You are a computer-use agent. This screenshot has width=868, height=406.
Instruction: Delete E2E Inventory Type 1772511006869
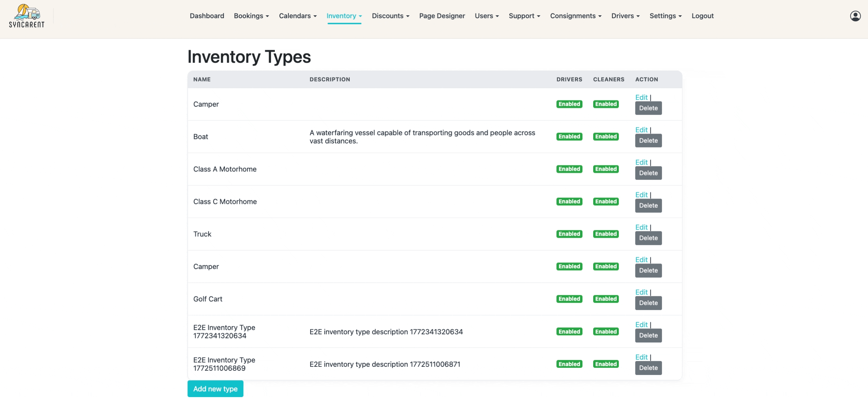pyautogui.click(x=648, y=368)
